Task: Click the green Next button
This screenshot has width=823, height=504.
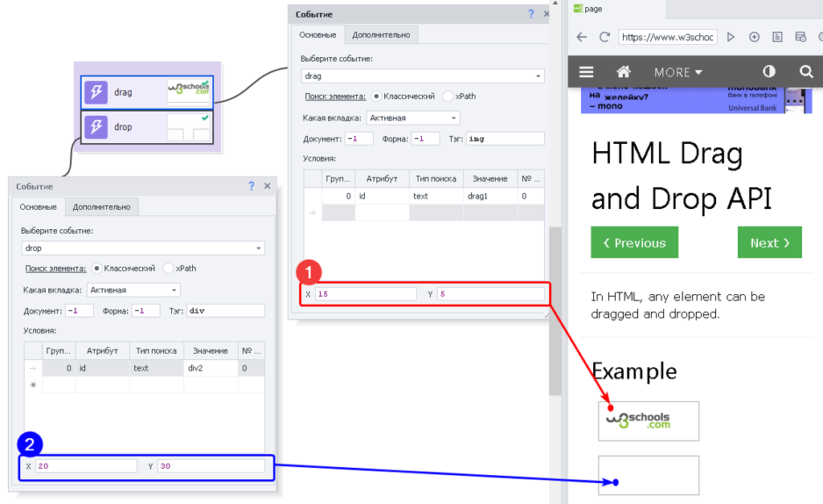Action: click(769, 243)
